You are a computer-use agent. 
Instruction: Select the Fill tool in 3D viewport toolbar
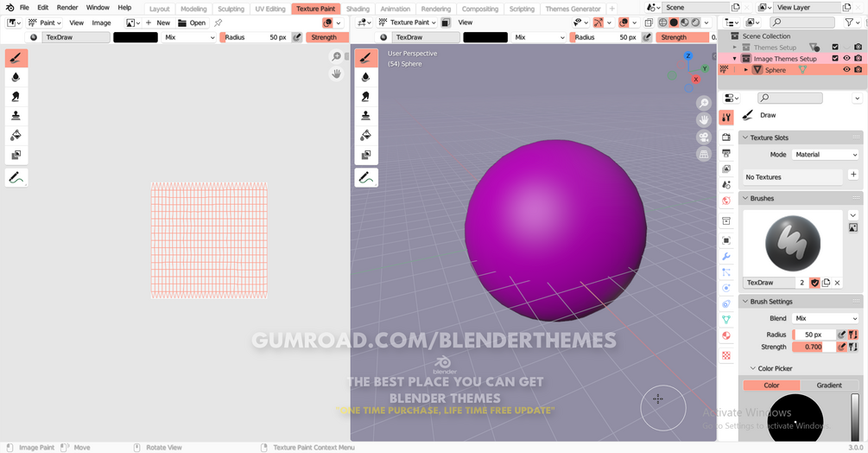pyautogui.click(x=366, y=135)
